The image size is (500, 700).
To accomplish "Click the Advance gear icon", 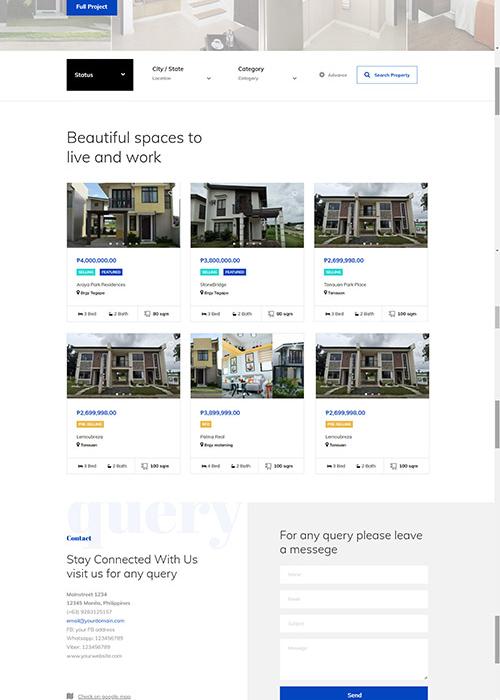I will tap(321, 75).
